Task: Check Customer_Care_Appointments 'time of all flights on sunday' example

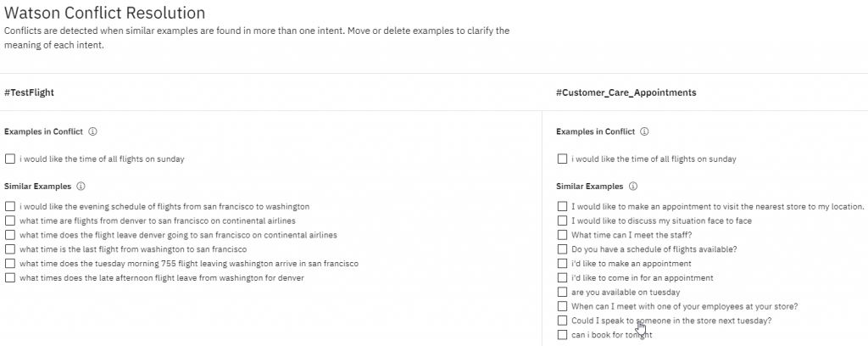Action: [562, 159]
